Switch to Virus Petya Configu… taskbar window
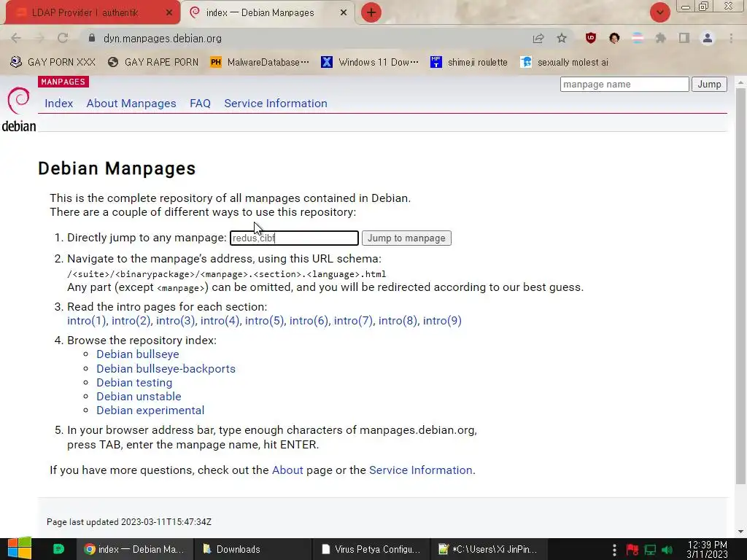747x560 pixels. coord(371,549)
